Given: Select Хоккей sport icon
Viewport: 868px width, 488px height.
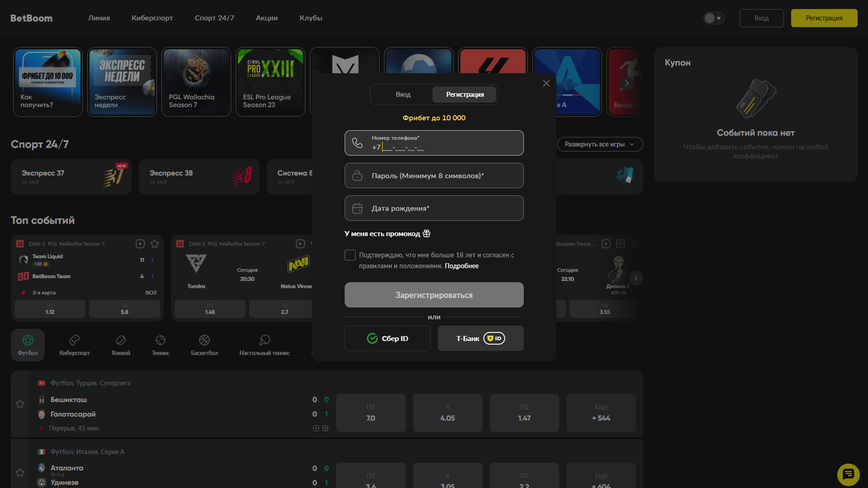Looking at the screenshot, I should [x=121, y=345].
